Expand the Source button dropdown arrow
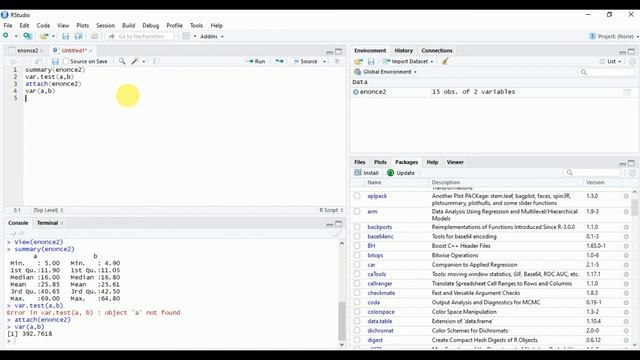Screen dimensions: 640x360 coord(324,61)
